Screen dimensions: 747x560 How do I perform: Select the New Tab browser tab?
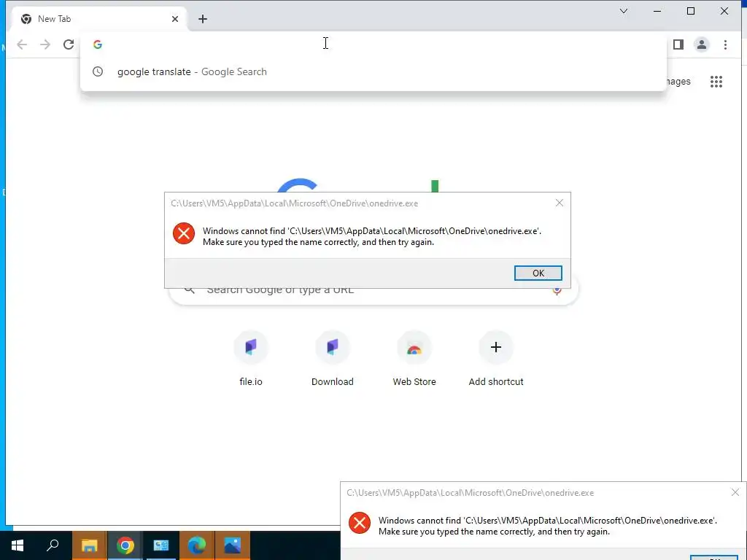[x=100, y=19]
